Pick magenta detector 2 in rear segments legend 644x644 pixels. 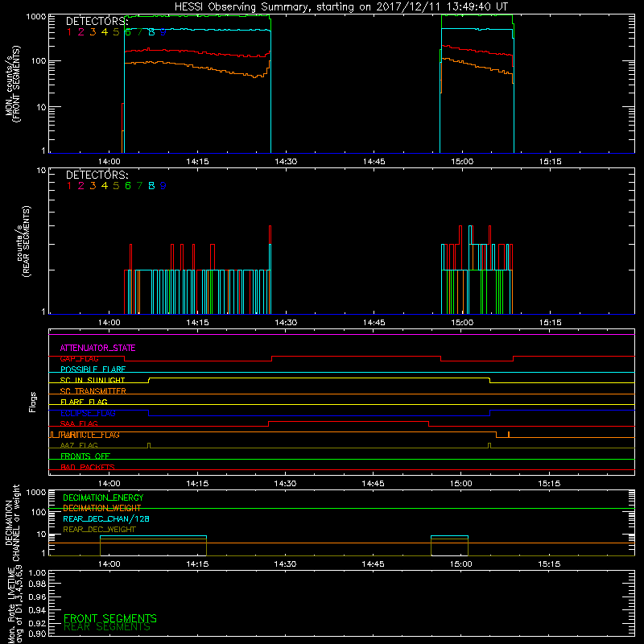[81, 186]
